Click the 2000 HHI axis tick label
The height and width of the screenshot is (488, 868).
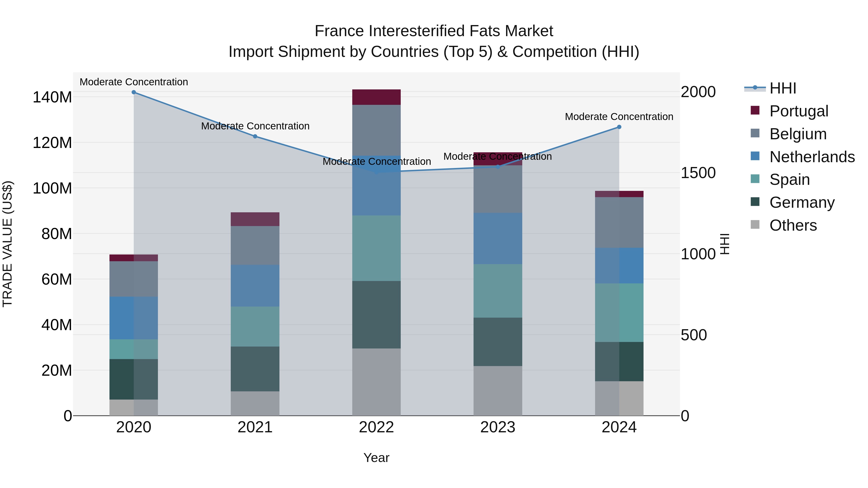[x=698, y=92]
